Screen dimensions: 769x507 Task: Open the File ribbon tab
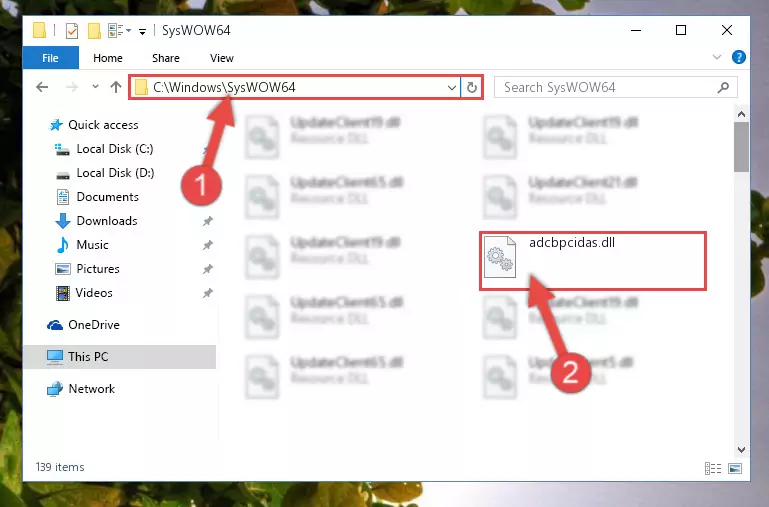click(x=51, y=58)
